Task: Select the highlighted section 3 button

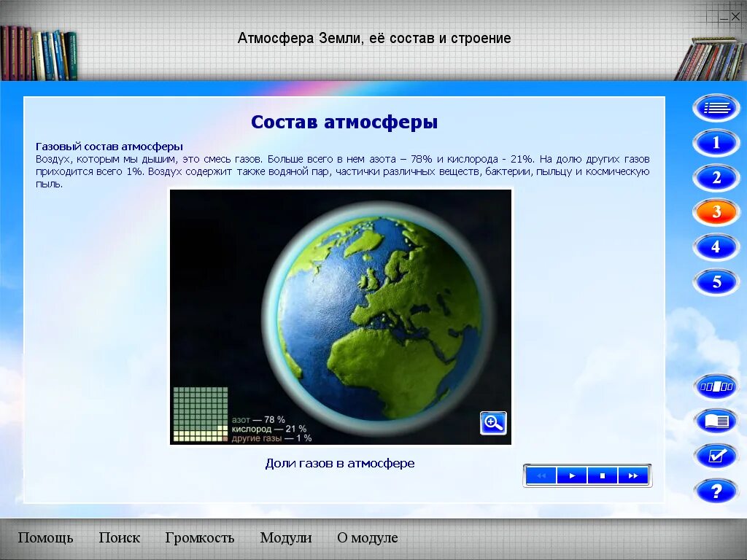Action: [716, 212]
